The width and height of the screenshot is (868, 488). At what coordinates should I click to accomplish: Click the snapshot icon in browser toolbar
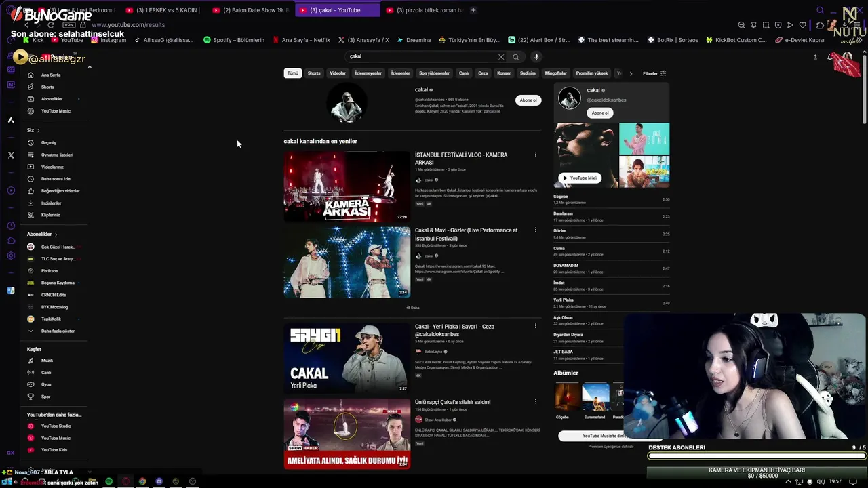coord(766,25)
